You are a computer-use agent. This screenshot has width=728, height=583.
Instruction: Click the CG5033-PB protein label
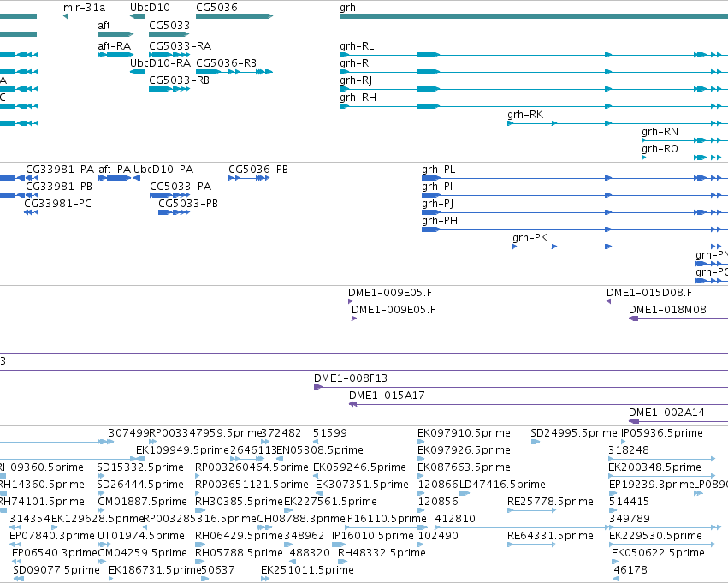coord(188,204)
